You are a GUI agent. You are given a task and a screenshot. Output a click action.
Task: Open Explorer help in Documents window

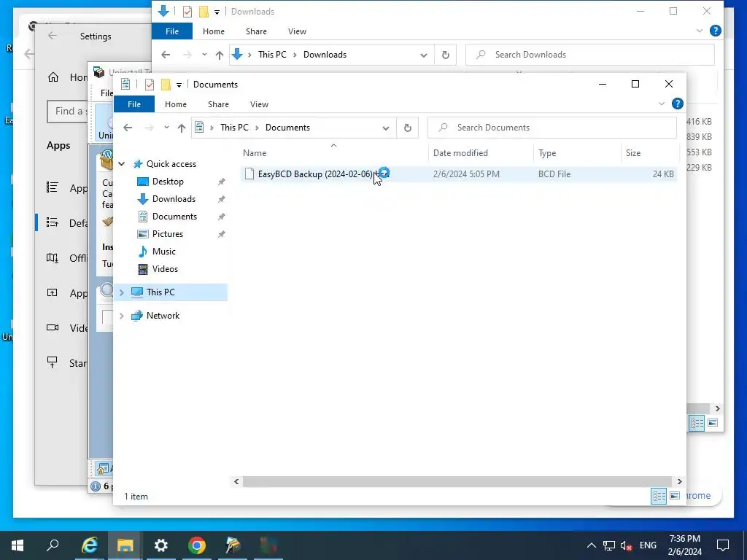(x=678, y=104)
